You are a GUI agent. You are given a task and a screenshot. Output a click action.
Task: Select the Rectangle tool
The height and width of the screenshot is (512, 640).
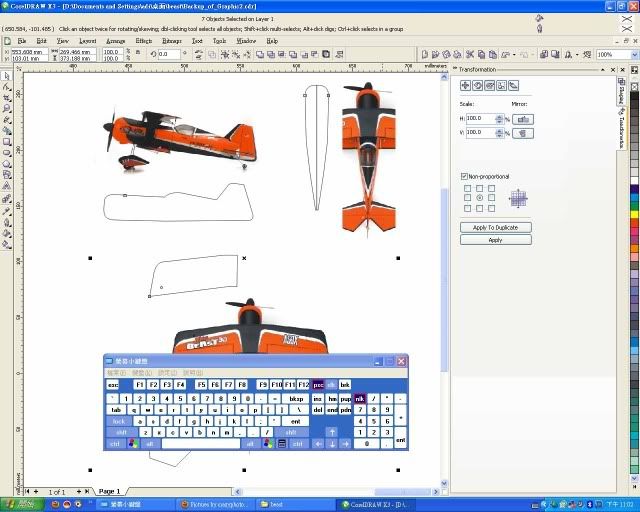pyautogui.click(x=7, y=142)
